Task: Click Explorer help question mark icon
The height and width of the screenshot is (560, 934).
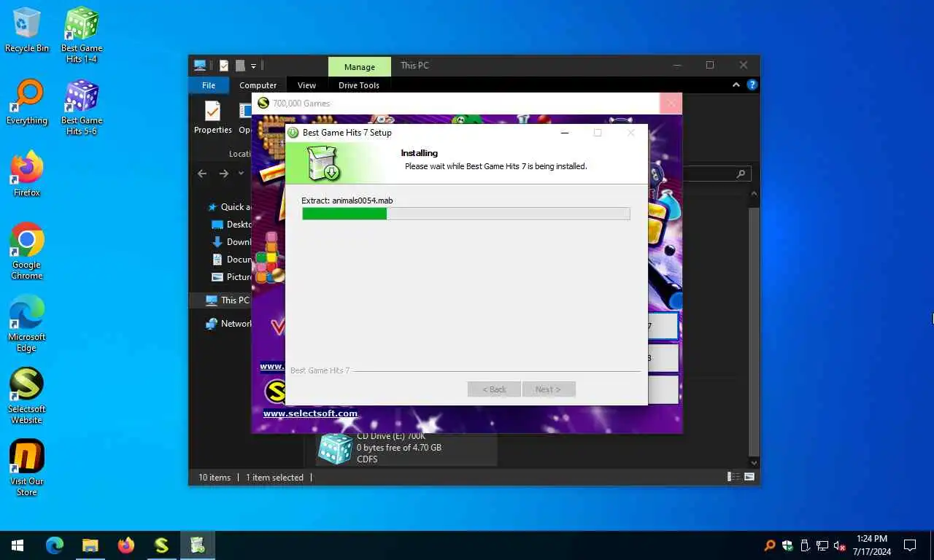Action: [752, 85]
